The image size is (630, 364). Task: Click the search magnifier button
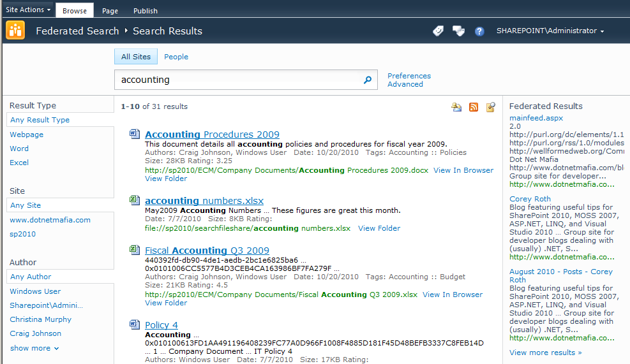coord(368,80)
